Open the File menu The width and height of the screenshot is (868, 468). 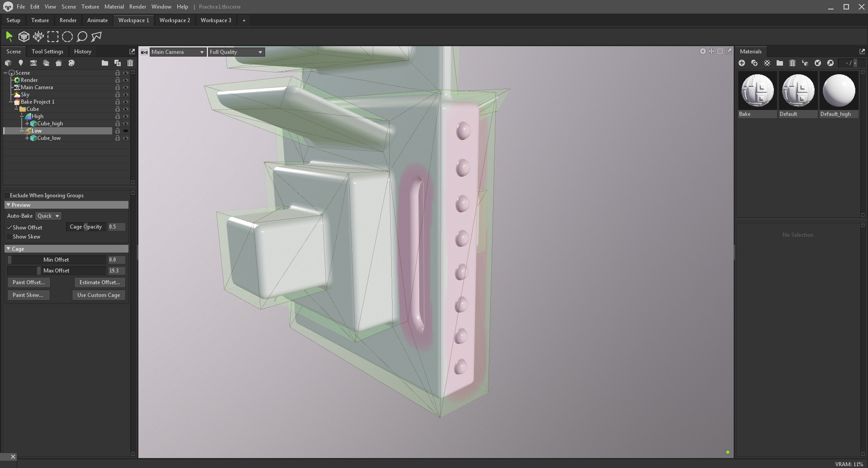pos(21,7)
